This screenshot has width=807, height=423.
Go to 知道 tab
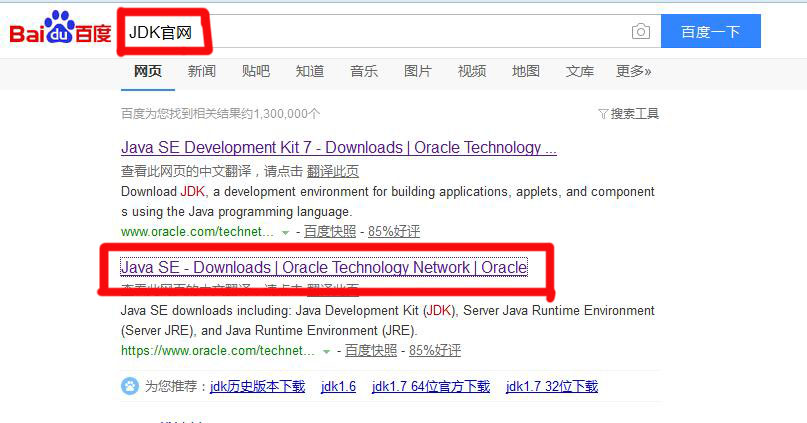(310, 71)
